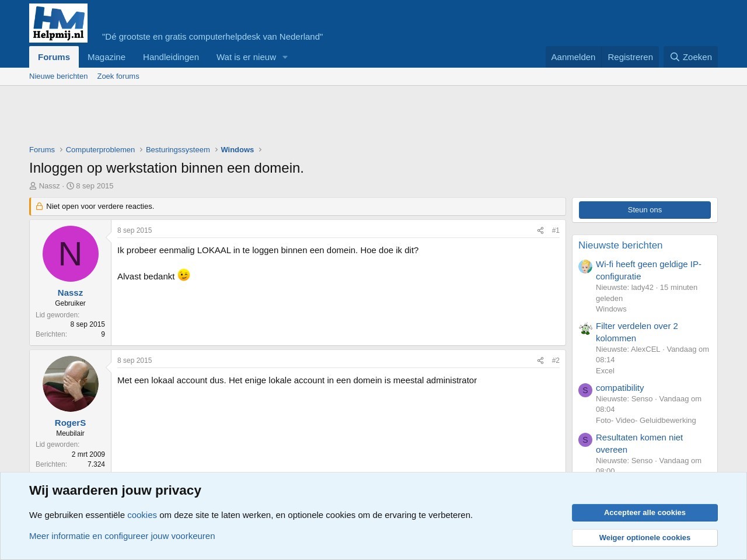The height and width of the screenshot is (560, 747).
Task: Click the Helpmij.nl logo
Action: tap(58, 23)
